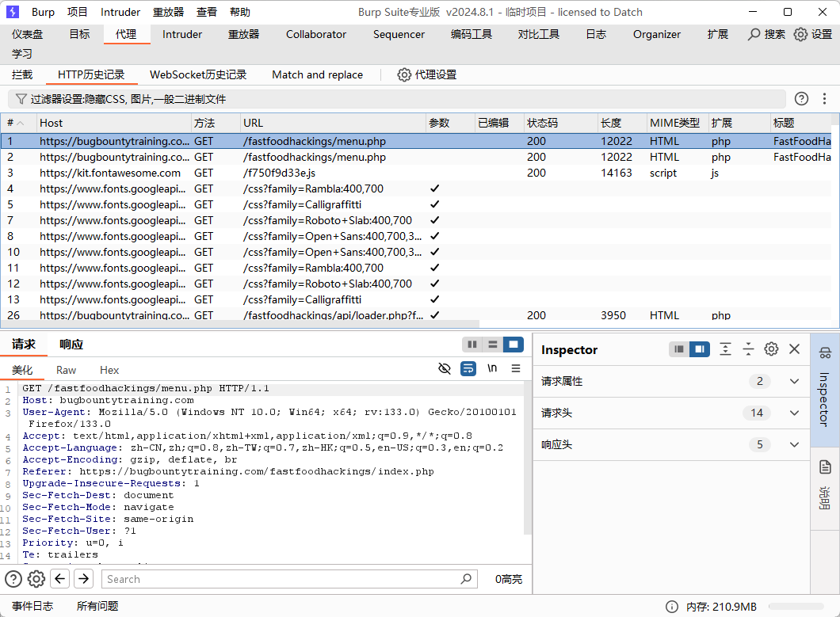Toggle line wrap icon in request editor
840x617 pixels.
click(x=468, y=368)
